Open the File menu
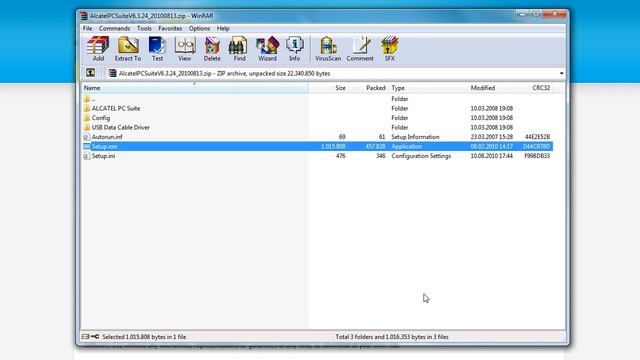 pos(87,29)
